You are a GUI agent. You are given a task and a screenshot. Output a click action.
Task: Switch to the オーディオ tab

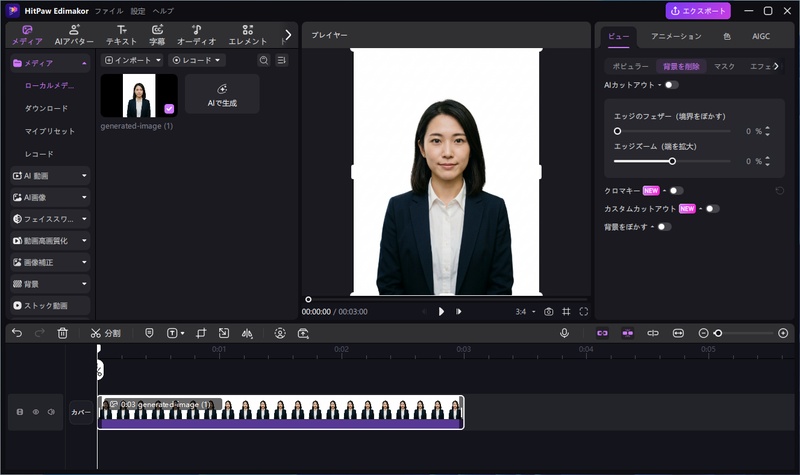pos(196,35)
